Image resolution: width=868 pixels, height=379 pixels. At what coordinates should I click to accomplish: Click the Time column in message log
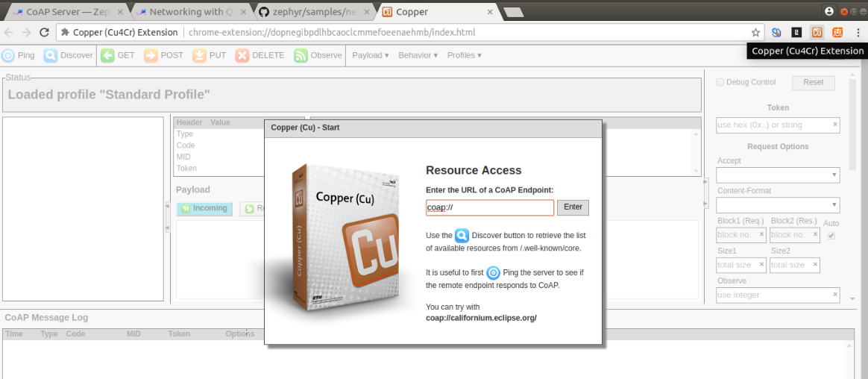[x=14, y=333]
